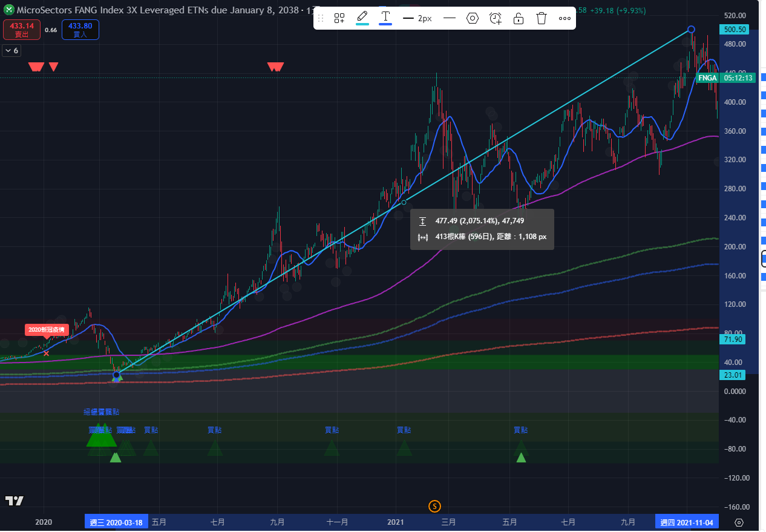The image size is (766, 532).
Task: Click the orange S split marker
Action: point(434,506)
